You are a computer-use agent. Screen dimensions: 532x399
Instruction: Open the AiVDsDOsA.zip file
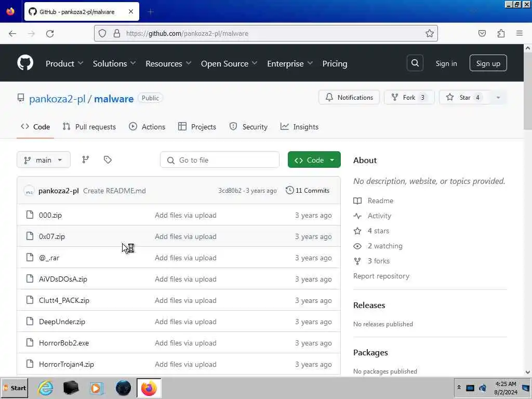click(x=63, y=279)
